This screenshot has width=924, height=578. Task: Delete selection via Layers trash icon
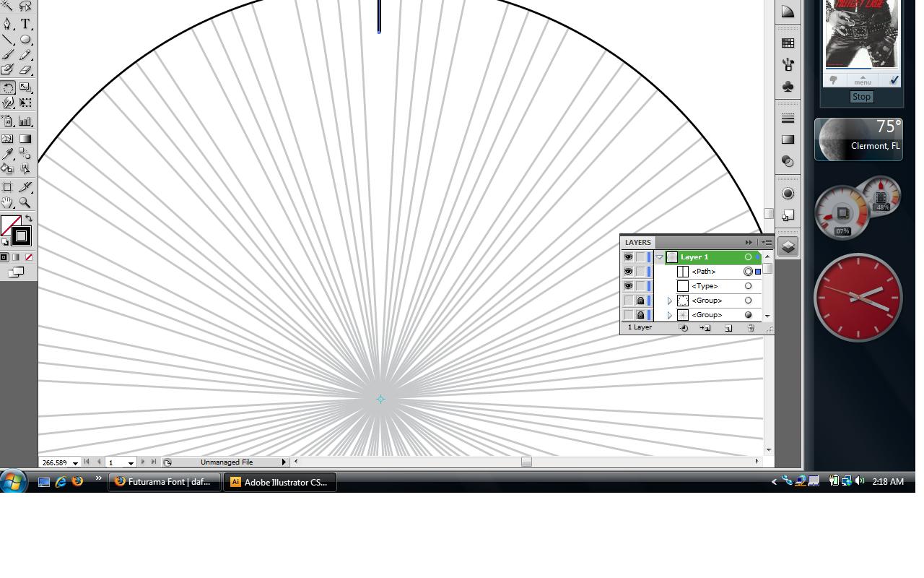[x=751, y=328]
